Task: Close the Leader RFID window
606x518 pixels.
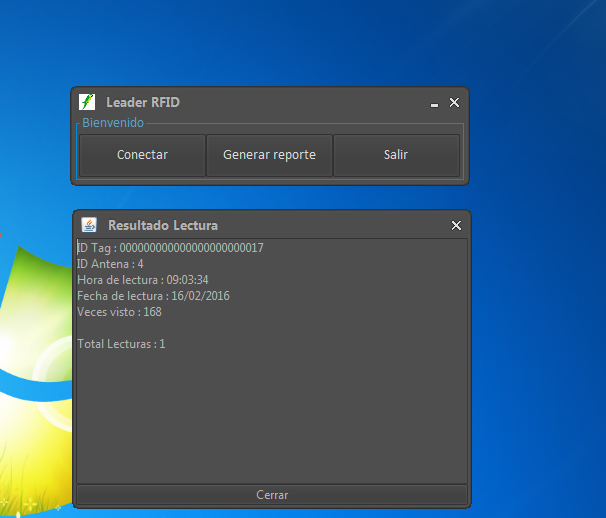Action: tap(454, 102)
